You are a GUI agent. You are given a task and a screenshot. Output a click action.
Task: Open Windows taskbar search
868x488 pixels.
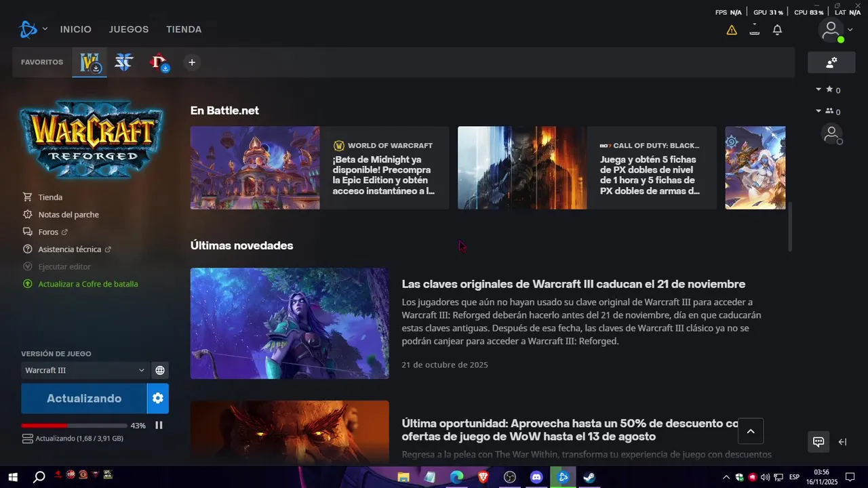[39, 477]
